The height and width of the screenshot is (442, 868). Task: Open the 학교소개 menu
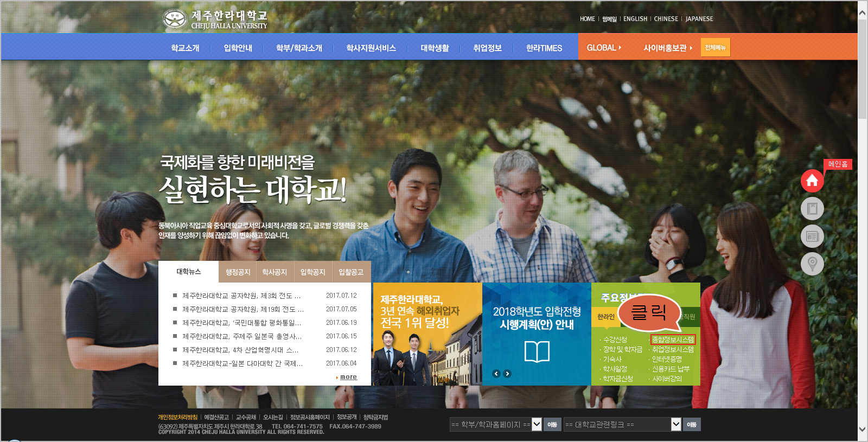185,48
